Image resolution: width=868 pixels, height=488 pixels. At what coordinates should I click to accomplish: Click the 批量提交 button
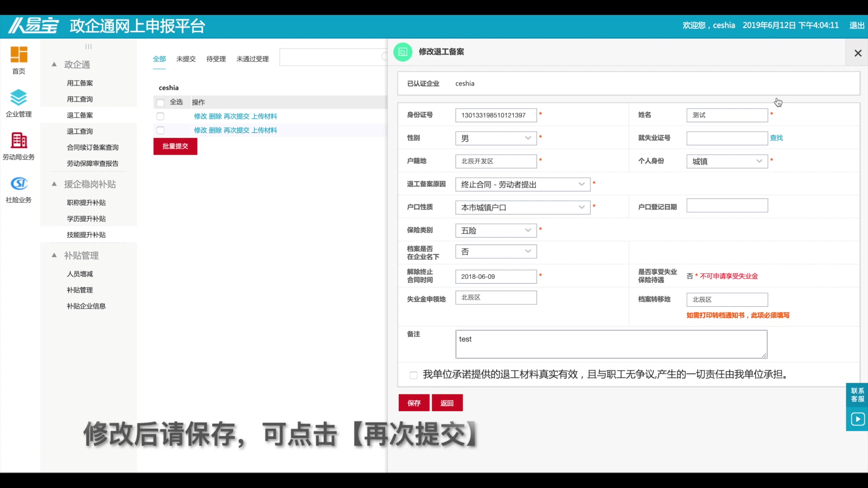pyautogui.click(x=175, y=146)
